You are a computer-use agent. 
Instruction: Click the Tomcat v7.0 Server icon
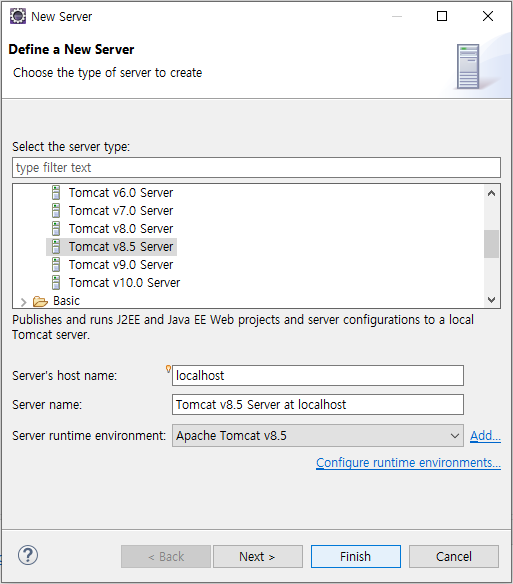56,210
